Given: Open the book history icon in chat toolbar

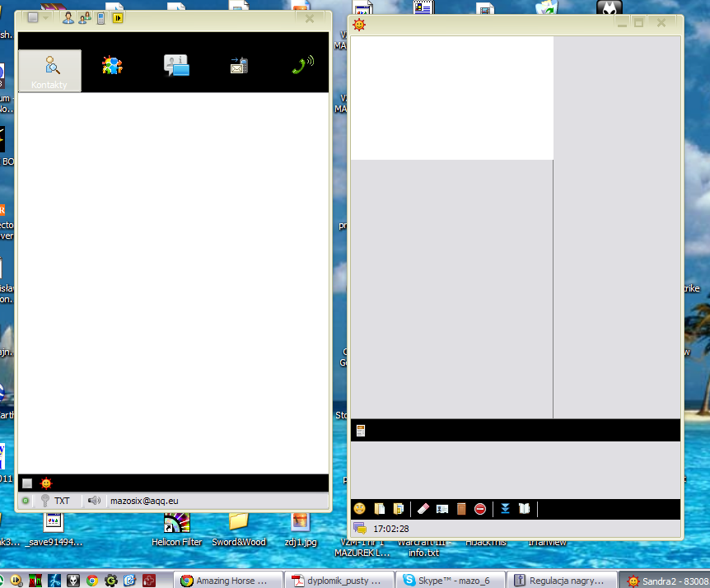Looking at the screenshot, I should [524, 509].
